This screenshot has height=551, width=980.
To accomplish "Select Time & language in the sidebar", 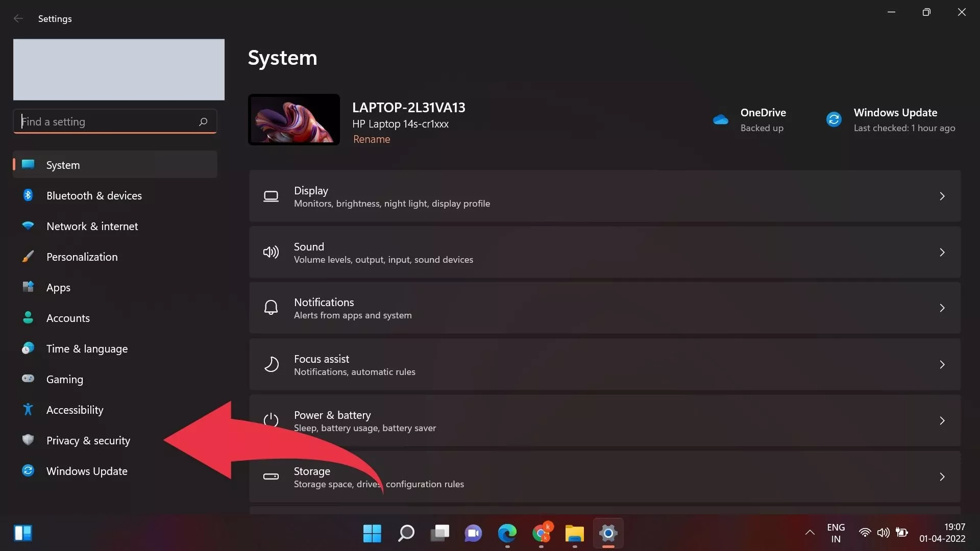I will coord(87,348).
